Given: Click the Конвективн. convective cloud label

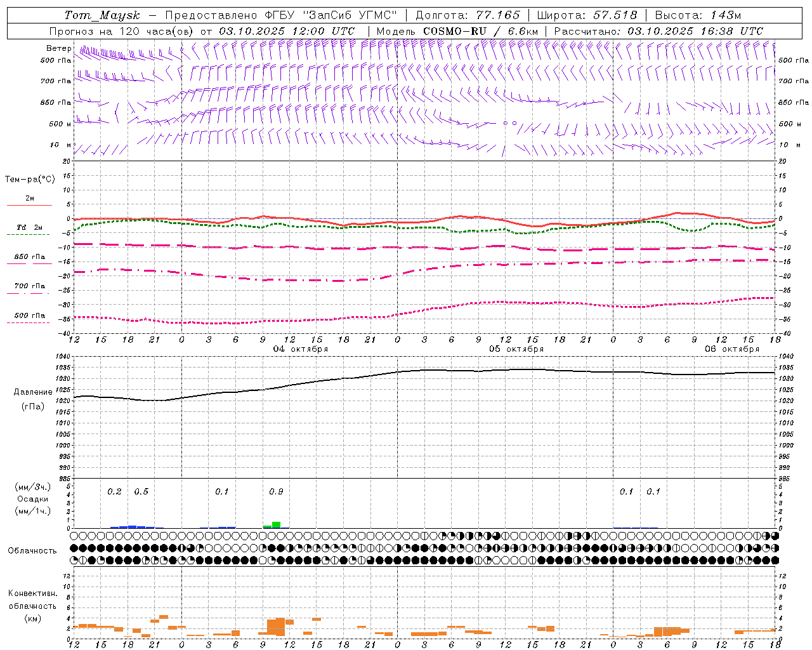Looking at the screenshot, I should tap(32, 594).
